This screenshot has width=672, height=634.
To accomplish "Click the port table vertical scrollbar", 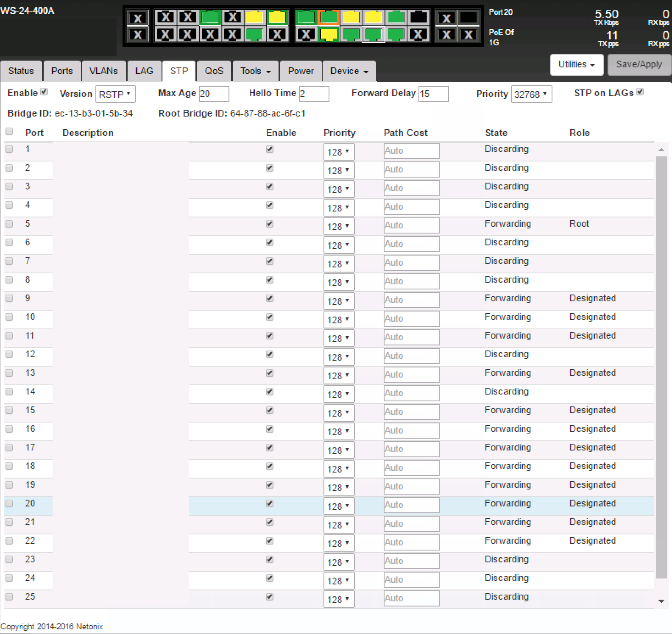I will tap(661, 364).
